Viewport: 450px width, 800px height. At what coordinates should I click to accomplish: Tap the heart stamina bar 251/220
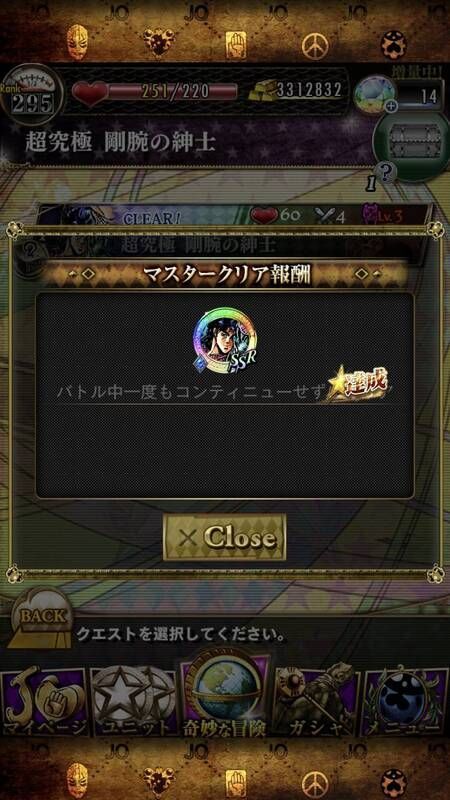coord(156,91)
